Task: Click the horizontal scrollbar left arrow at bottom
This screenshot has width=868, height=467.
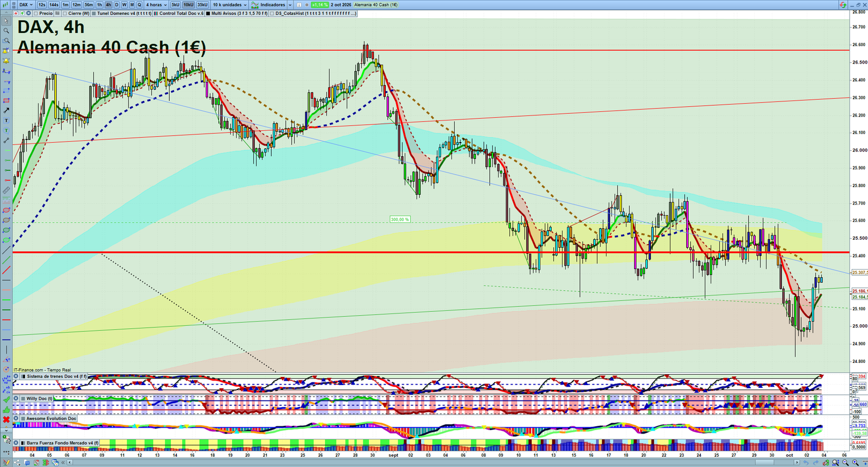Action: click(69, 463)
